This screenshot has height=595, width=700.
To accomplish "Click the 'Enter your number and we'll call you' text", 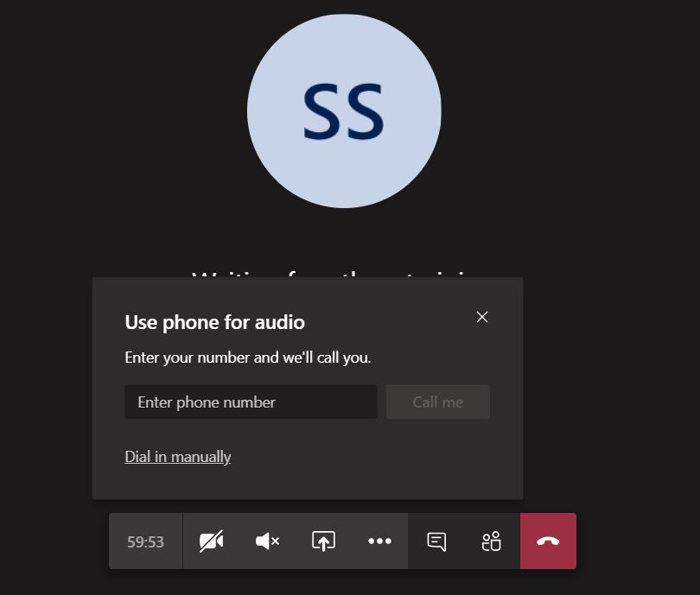I will [247, 358].
